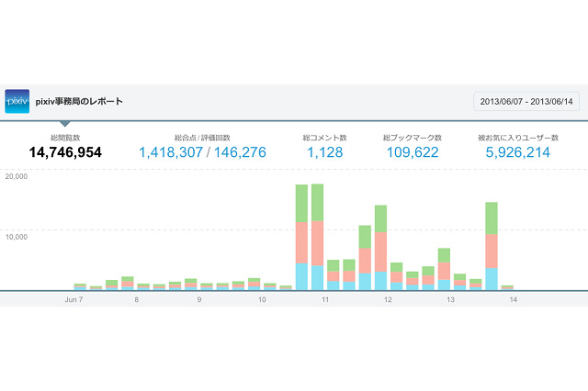588x391 pixels.
Task: Click the 14 x-axis date label
Action: tap(513, 299)
